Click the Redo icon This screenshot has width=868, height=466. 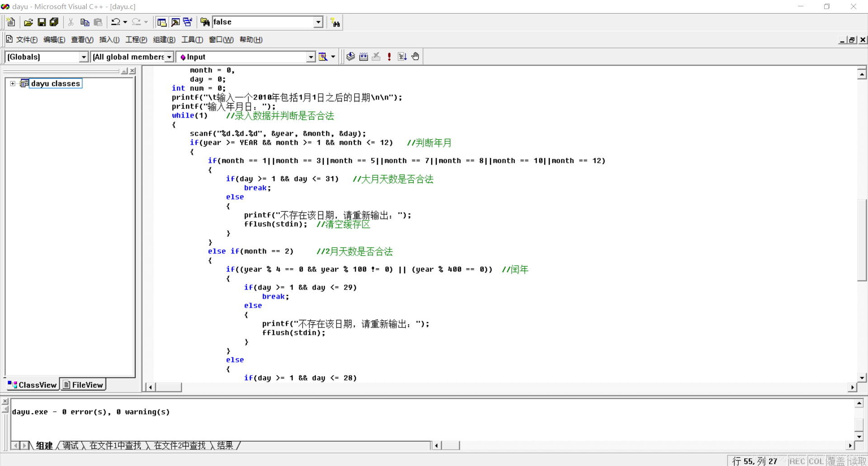tap(137, 22)
